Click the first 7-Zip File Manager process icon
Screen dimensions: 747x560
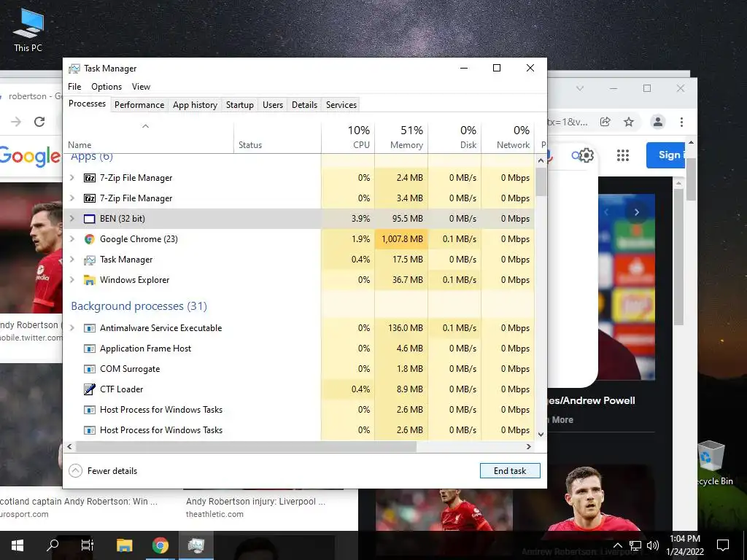click(90, 178)
